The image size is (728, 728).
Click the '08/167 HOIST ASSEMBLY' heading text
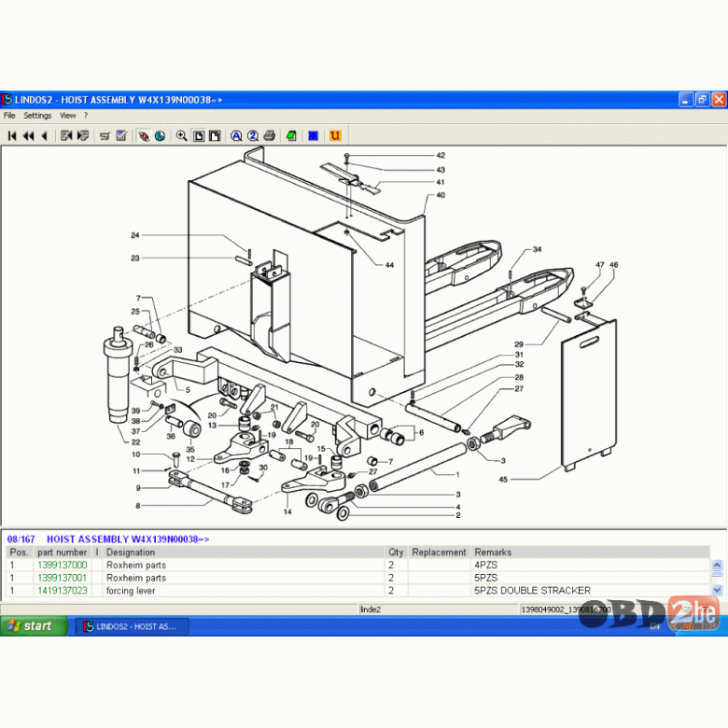pos(108,539)
